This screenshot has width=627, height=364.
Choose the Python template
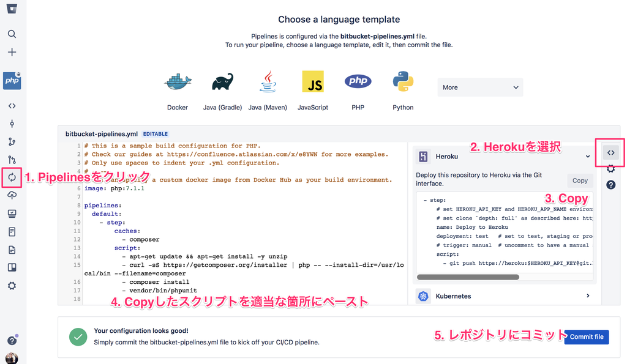point(403,91)
